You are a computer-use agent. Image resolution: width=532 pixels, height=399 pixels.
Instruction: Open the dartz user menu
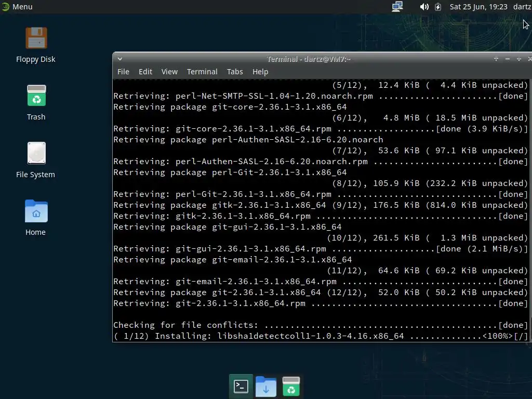pyautogui.click(x=522, y=7)
